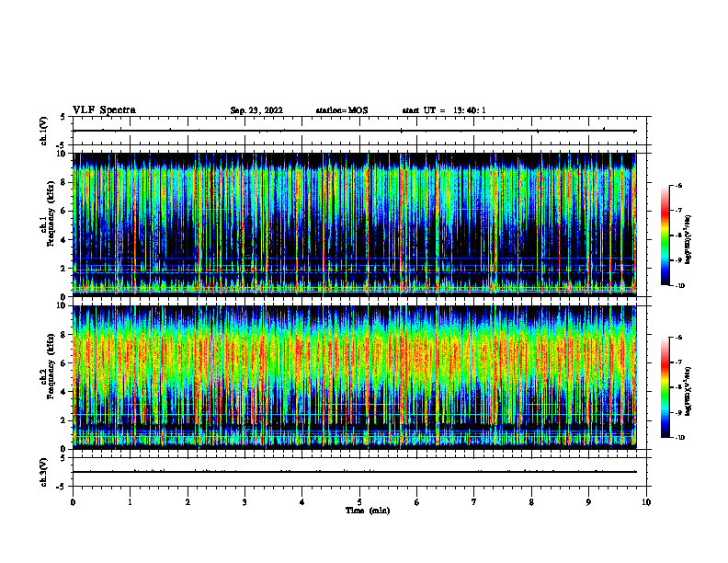Click the "Time (min)" axis label

pos(368,511)
